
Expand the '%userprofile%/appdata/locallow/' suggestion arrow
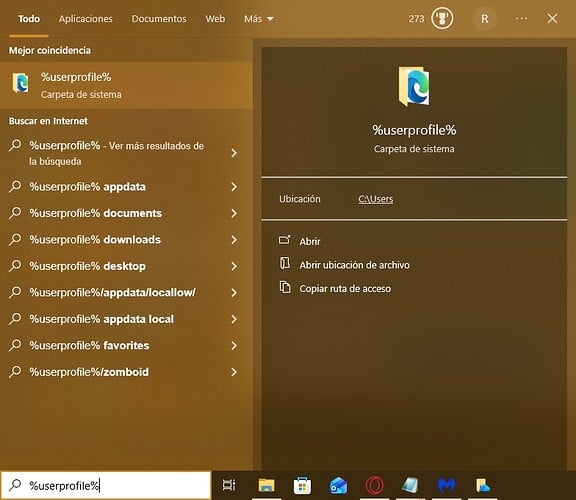(234, 293)
